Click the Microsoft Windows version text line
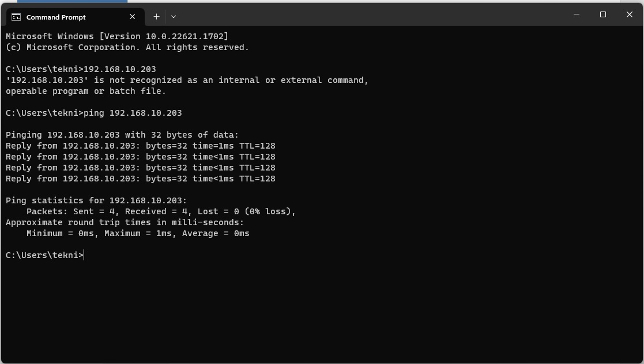 (x=117, y=36)
